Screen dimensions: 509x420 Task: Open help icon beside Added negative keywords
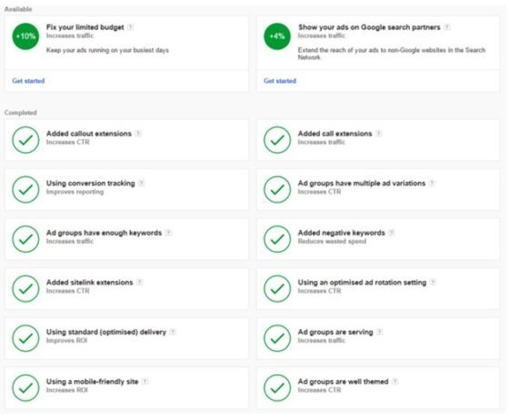pos(392,233)
